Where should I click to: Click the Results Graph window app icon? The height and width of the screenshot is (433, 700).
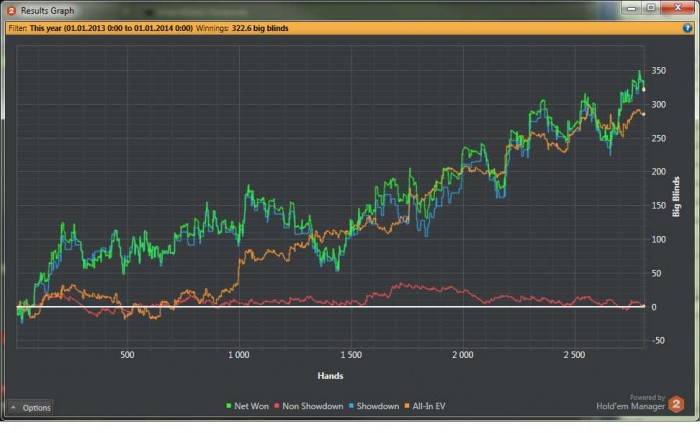pyautogui.click(x=11, y=11)
